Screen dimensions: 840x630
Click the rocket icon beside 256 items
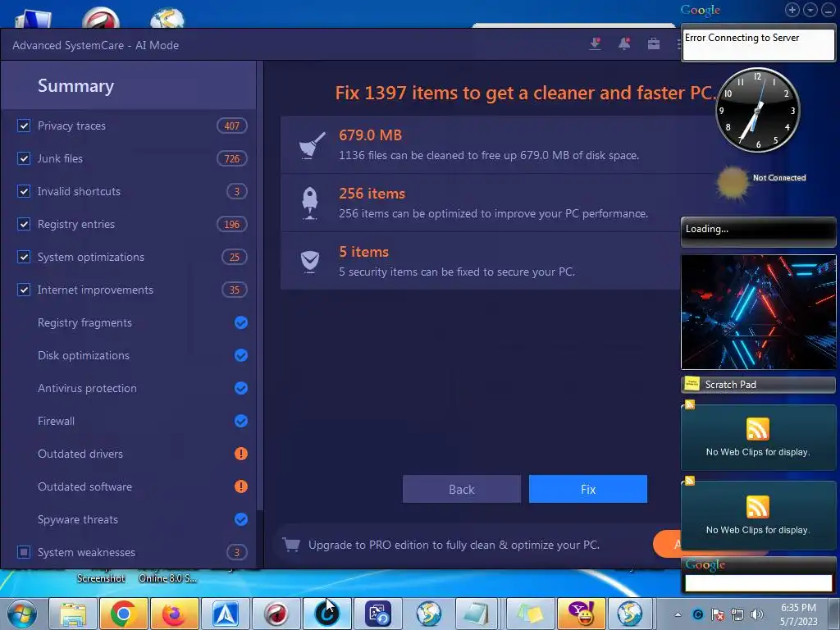[x=310, y=203]
